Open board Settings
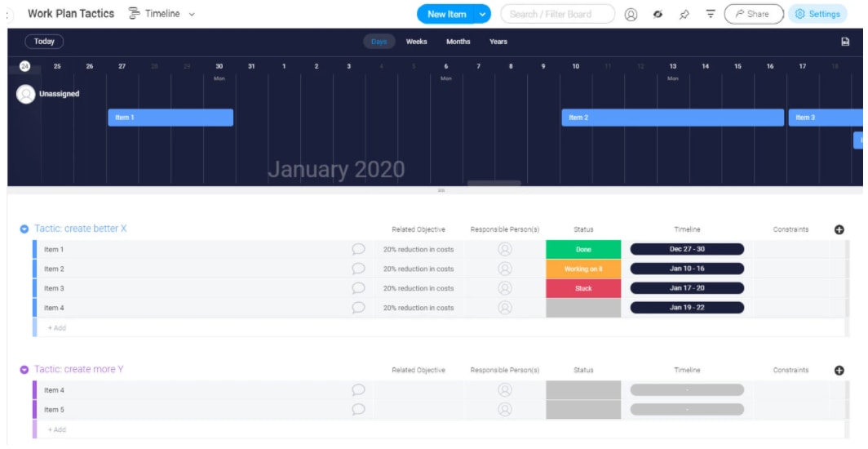 point(817,15)
